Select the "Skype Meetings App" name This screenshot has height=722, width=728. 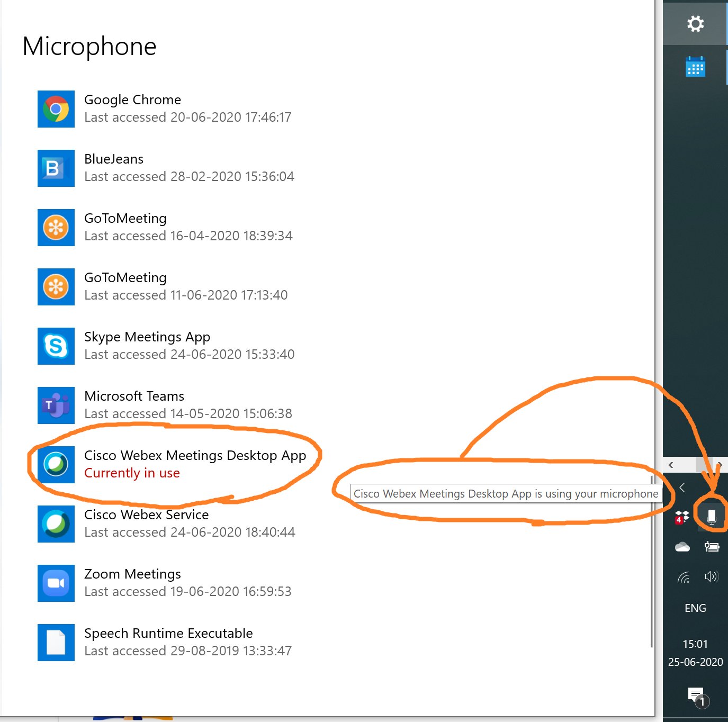click(x=147, y=337)
